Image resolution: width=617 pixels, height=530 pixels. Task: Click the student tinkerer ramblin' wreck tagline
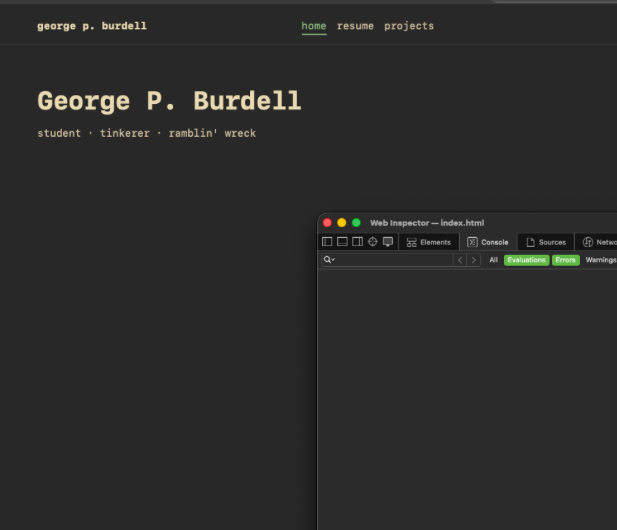146,133
